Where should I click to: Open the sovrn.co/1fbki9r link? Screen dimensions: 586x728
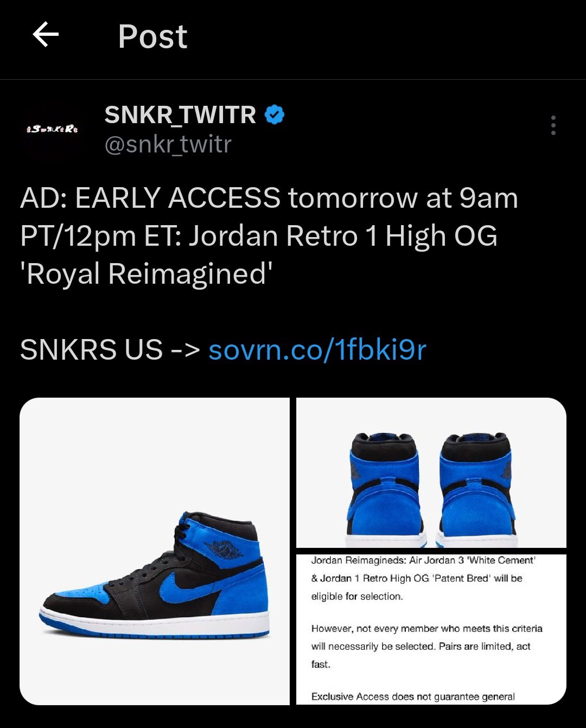(x=317, y=350)
